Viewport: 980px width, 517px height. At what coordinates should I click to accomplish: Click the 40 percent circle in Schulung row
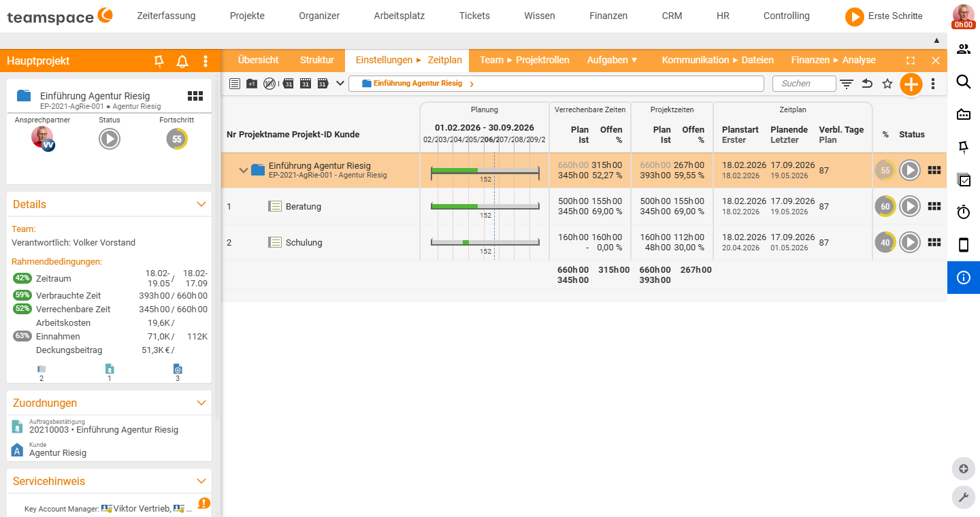tap(885, 242)
